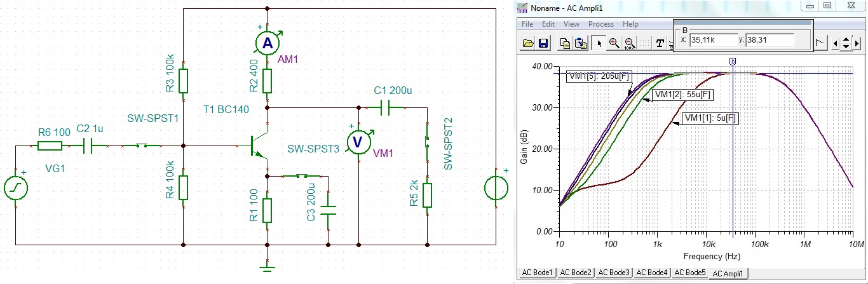Click the Zoom 100% magnifier icon
Viewport: 868px width, 284px height.
tap(629, 43)
